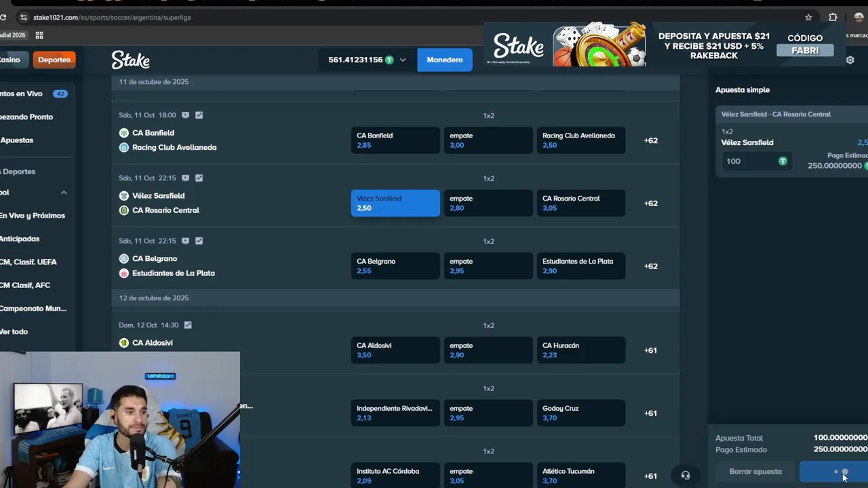This screenshot has width=868, height=488.
Task: Open the bookmarks bar apps grid icon
Action: [39, 35]
